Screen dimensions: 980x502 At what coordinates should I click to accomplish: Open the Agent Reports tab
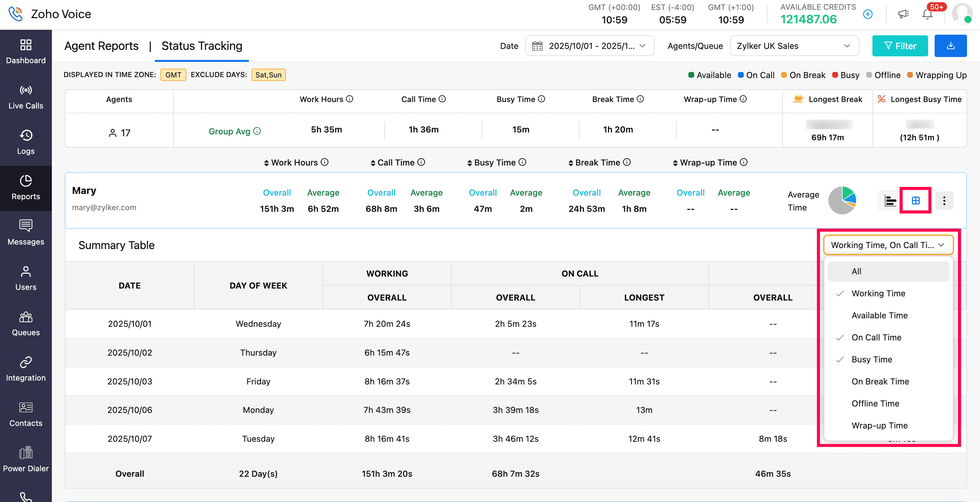pyautogui.click(x=101, y=46)
